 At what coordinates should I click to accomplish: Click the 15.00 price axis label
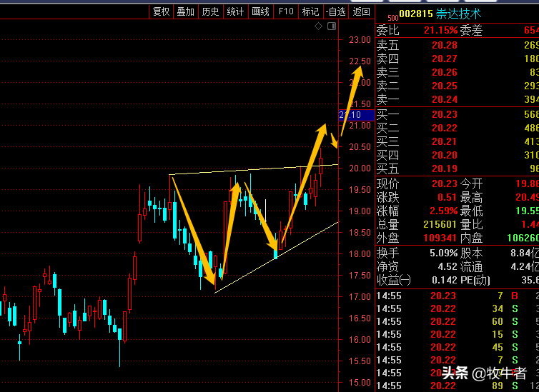(360, 383)
